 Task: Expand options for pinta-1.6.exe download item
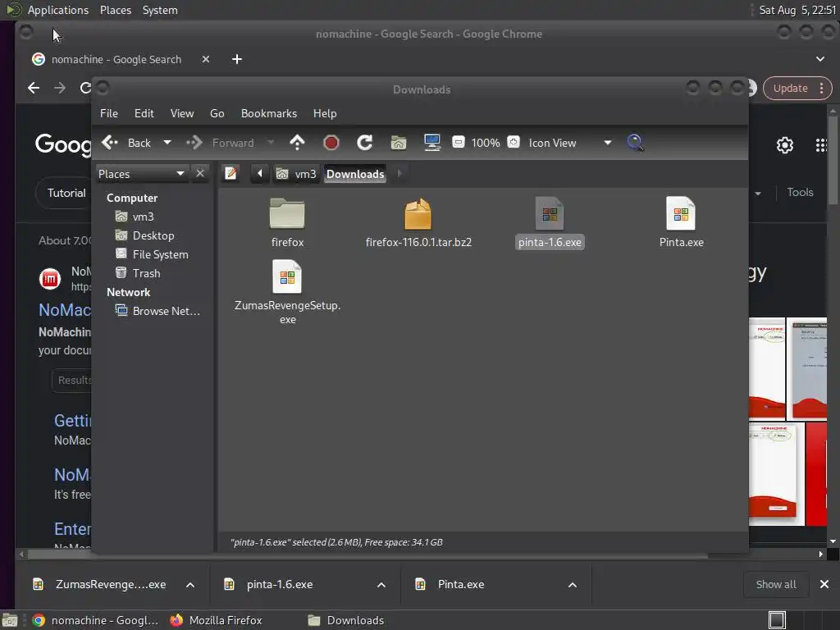381,585
